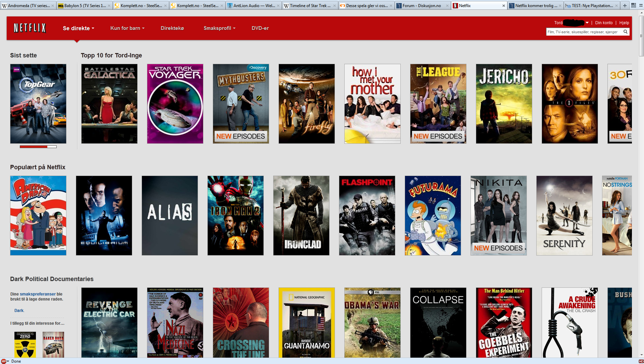Click the Populært på Netflix heading
The height and width of the screenshot is (364, 644).
(x=38, y=167)
